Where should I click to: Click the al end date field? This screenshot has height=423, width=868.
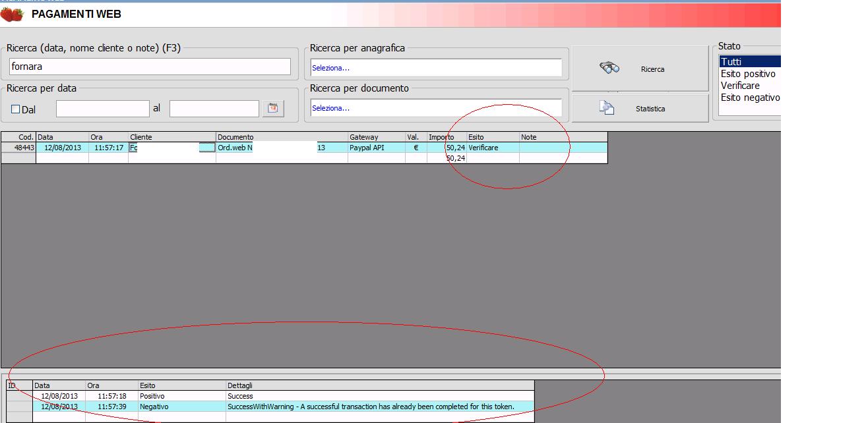214,109
